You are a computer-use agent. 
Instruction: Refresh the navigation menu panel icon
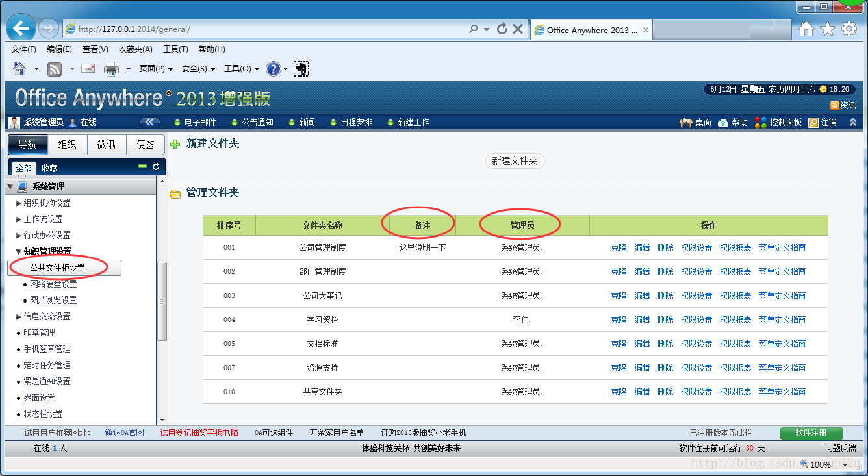point(156,167)
